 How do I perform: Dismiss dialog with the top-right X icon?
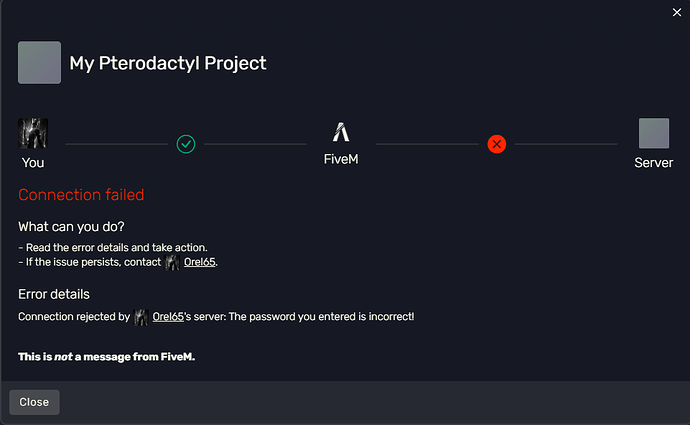tap(677, 12)
